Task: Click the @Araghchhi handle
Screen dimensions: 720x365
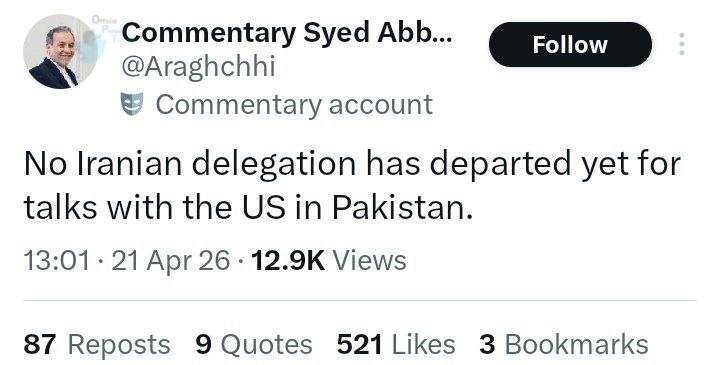Action: [x=198, y=67]
